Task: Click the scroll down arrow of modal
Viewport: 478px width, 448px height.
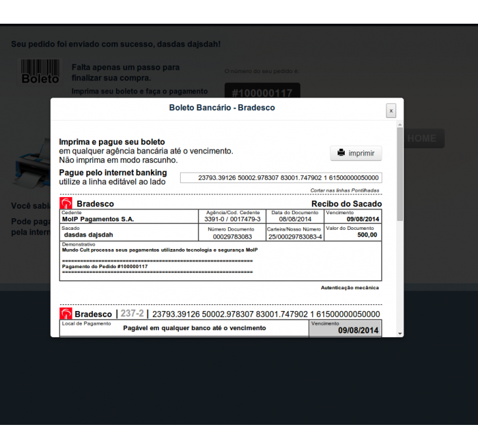Action: 400,333
